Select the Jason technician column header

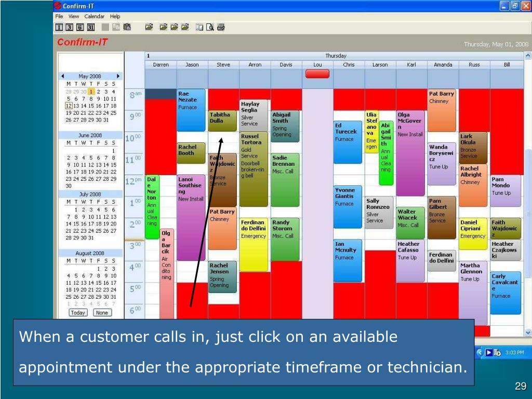point(192,64)
